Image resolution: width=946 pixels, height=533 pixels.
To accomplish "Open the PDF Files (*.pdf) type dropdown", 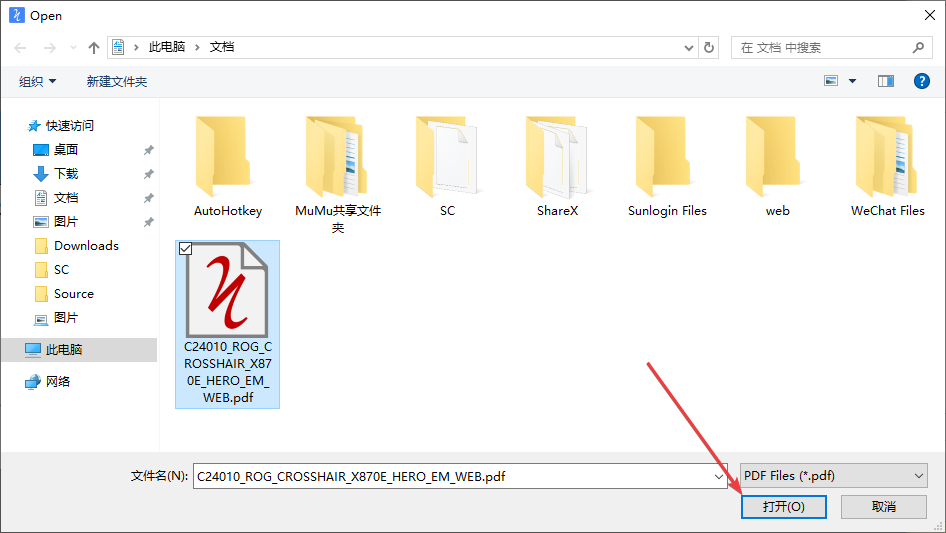I will (x=834, y=476).
